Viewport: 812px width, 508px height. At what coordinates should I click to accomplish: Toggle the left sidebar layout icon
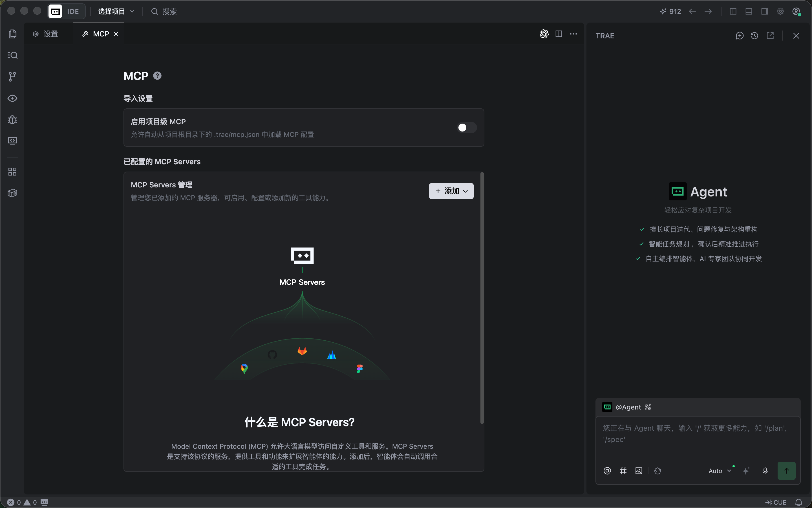click(733, 11)
